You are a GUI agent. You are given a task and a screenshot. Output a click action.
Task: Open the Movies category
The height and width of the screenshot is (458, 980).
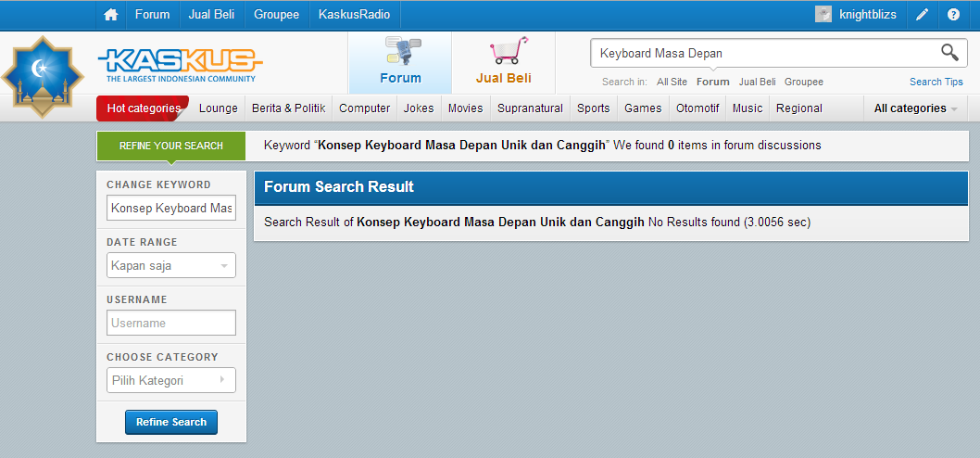[466, 108]
